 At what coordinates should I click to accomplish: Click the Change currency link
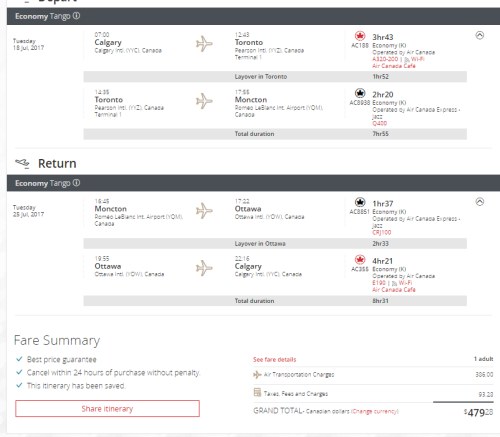[375, 411]
